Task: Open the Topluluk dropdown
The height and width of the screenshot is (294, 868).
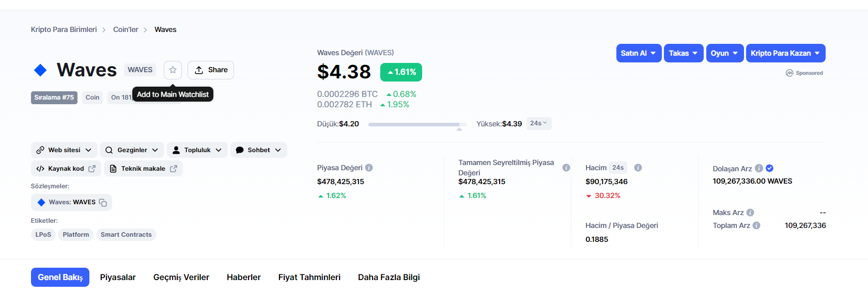Action: (x=197, y=150)
